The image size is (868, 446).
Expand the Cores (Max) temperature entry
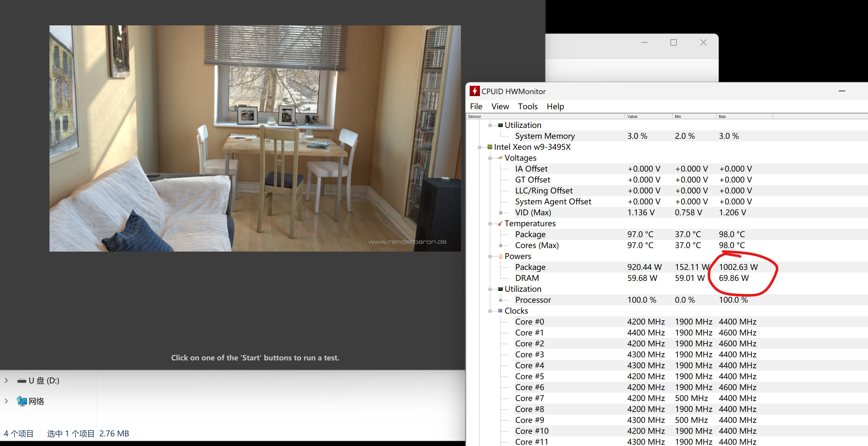[x=500, y=245]
